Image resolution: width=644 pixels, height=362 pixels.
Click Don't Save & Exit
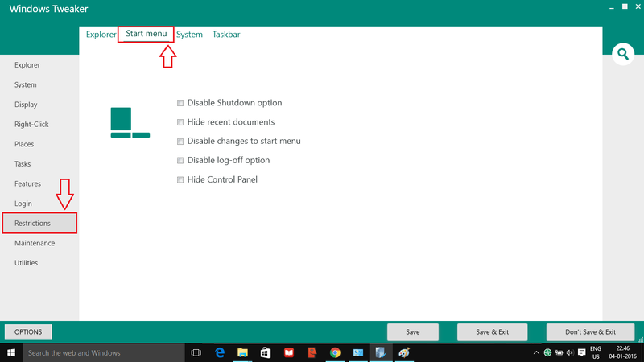tap(590, 331)
